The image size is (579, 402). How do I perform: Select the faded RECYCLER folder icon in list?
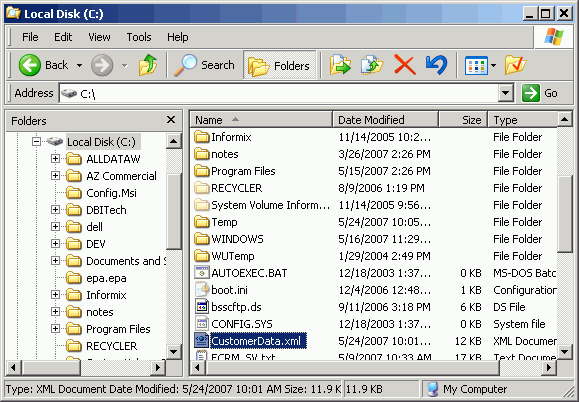(x=202, y=188)
